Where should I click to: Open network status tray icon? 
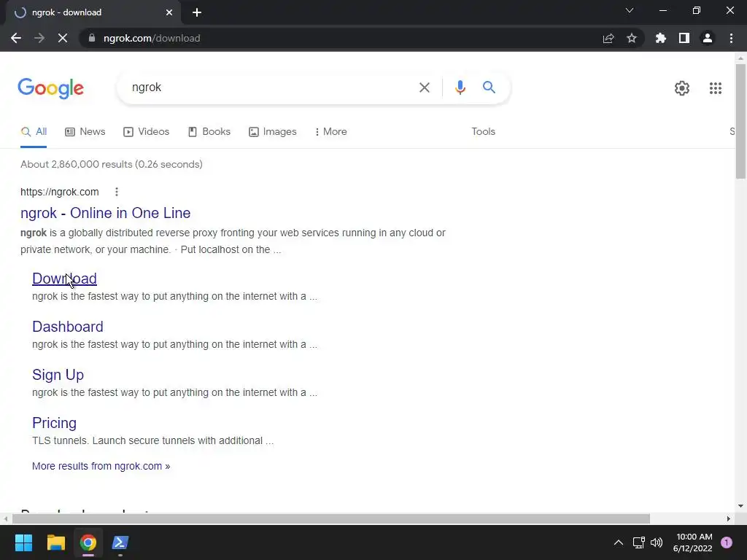(x=638, y=542)
